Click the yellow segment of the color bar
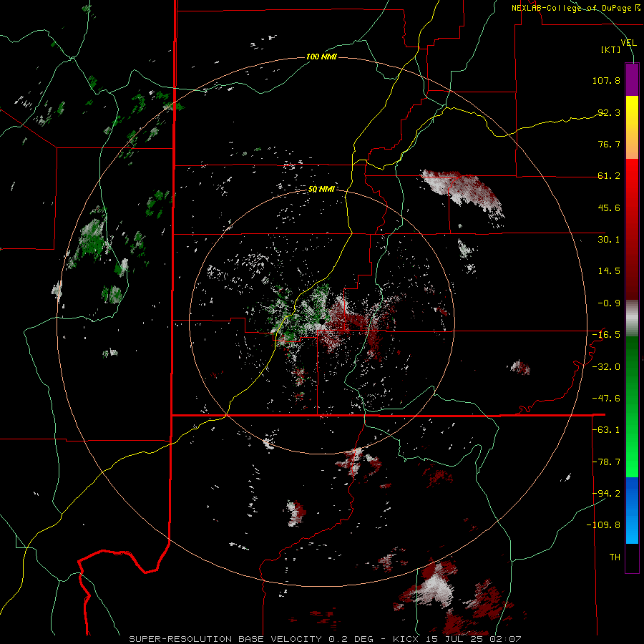The image size is (644, 644). [x=632, y=111]
